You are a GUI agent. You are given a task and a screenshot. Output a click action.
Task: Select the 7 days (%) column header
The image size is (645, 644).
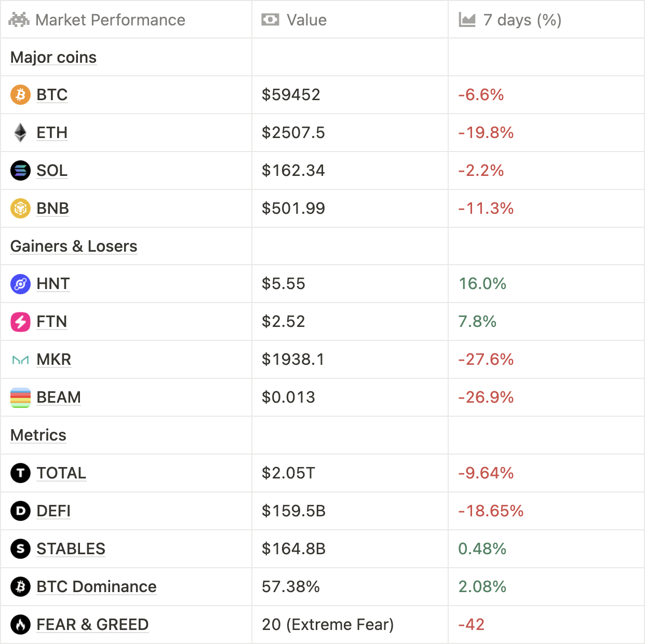point(522,20)
